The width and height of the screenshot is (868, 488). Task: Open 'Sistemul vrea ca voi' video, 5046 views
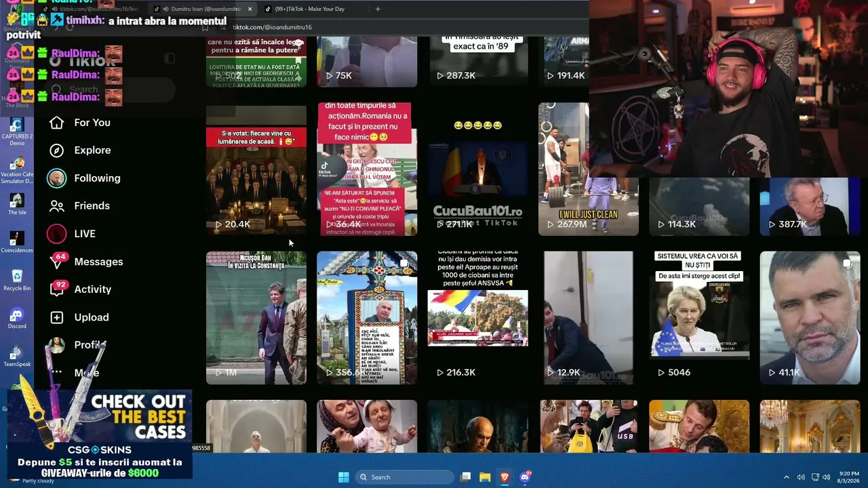(x=699, y=318)
